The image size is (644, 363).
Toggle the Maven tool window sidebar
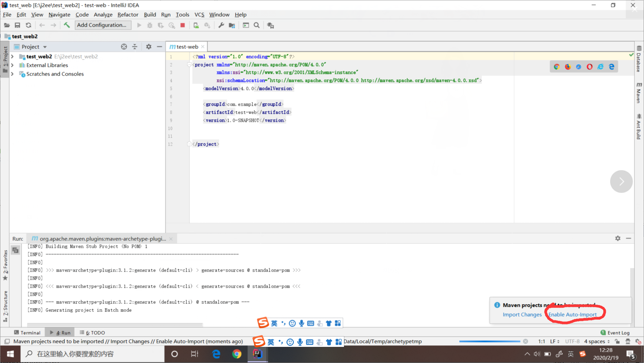point(639,93)
